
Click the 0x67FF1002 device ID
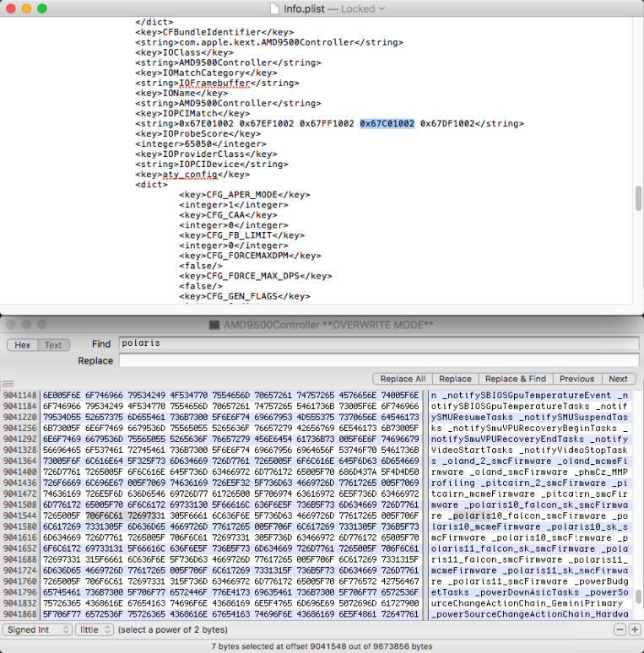(327, 124)
